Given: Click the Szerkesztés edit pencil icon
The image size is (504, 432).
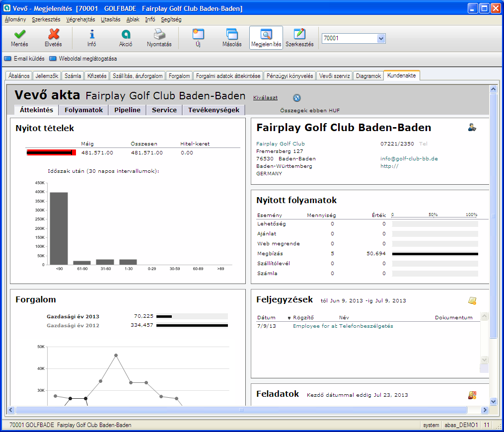Looking at the screenshot, I should click(299, 34).
